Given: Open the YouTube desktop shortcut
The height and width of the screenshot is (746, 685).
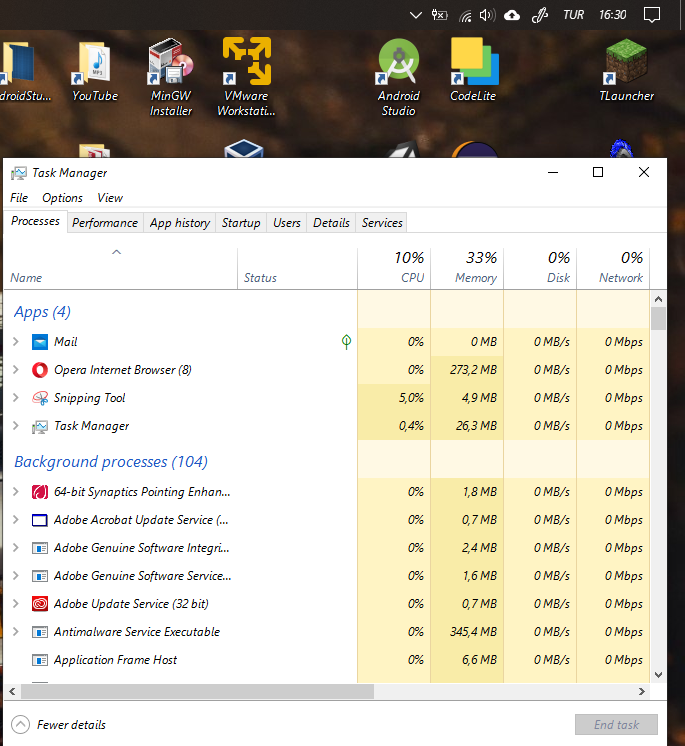Looking at the screenshot, I should tap(95, 71).
